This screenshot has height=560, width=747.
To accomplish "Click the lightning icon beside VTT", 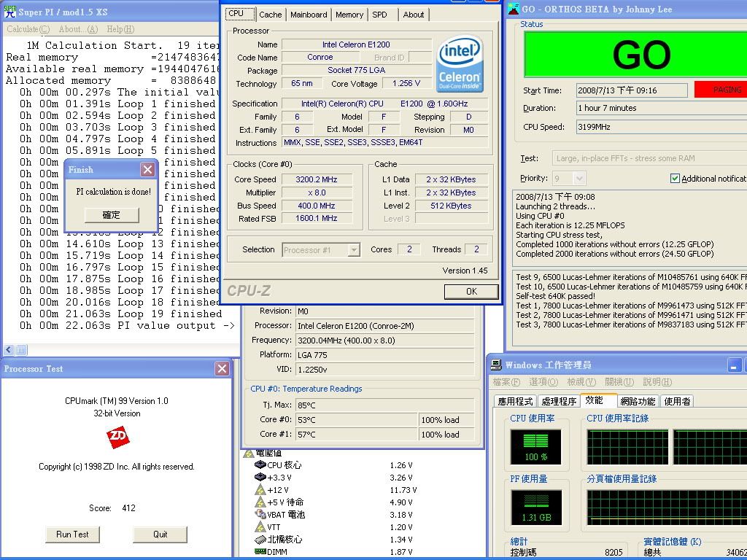I will [x=260, y=526].
